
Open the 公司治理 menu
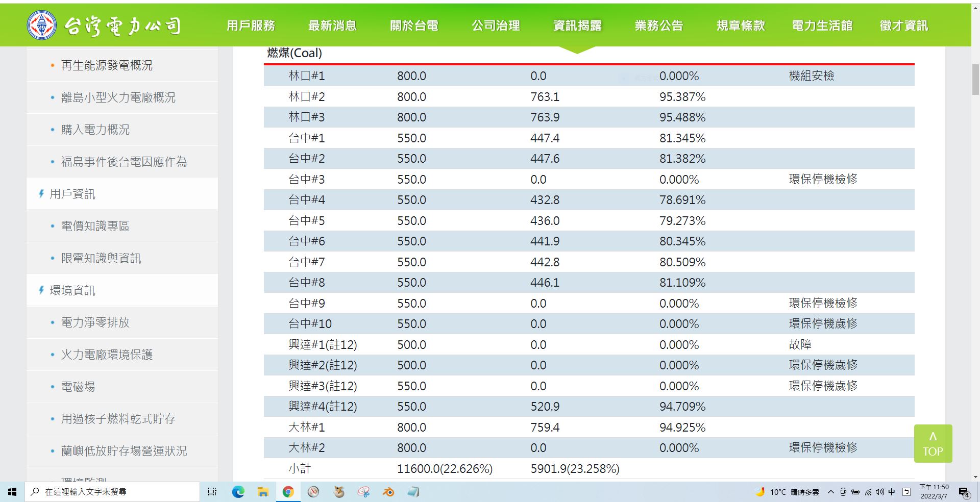tap(496, 26)
